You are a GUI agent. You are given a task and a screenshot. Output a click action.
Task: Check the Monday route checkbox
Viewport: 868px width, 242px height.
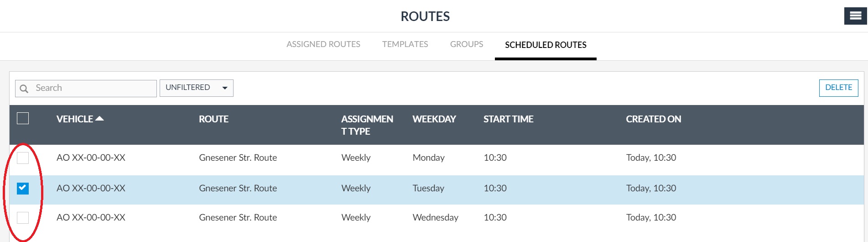click(x=23, y=158)
